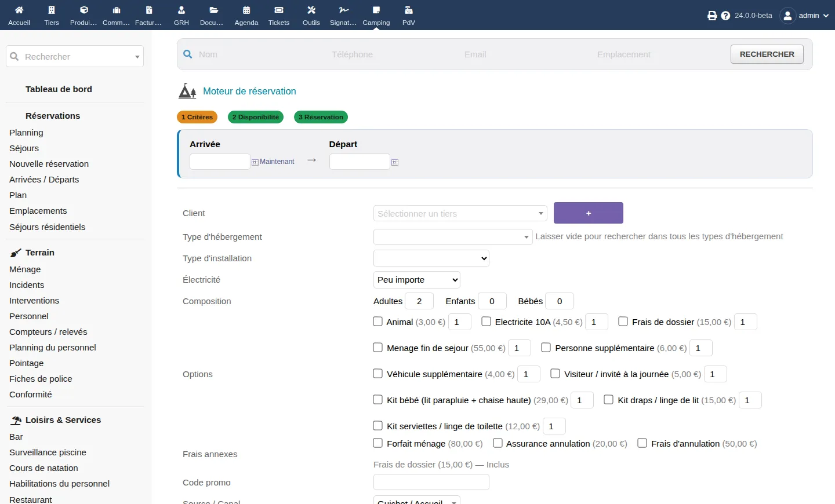Tick the Frais de dossier option checkbox
The image size is (835, 504).
[623, 322]
